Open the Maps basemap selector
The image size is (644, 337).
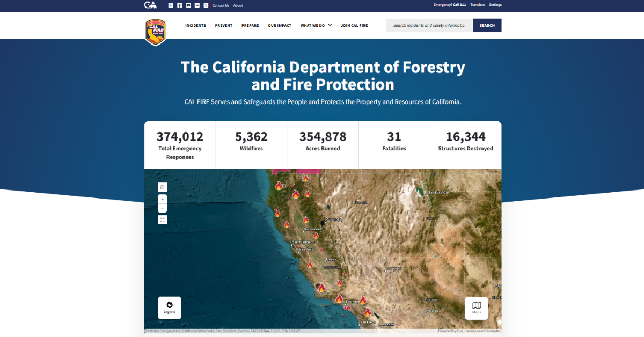tap(477, 308)
